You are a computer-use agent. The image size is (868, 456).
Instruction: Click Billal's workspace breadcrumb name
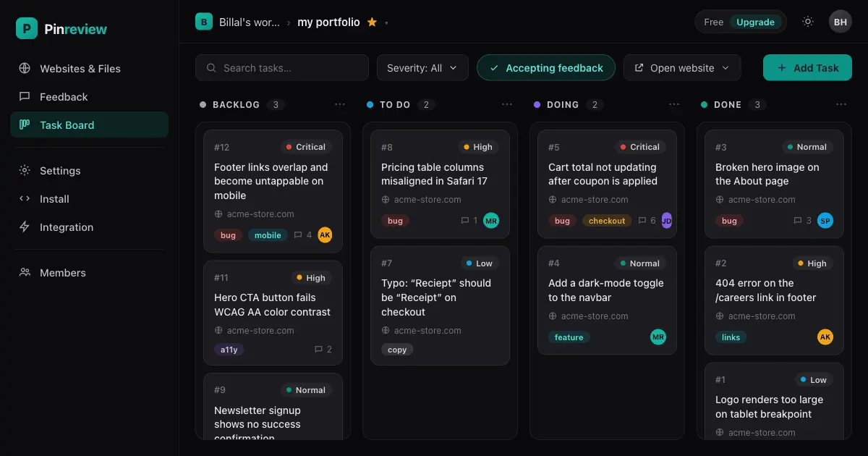[x=251, y=22]
